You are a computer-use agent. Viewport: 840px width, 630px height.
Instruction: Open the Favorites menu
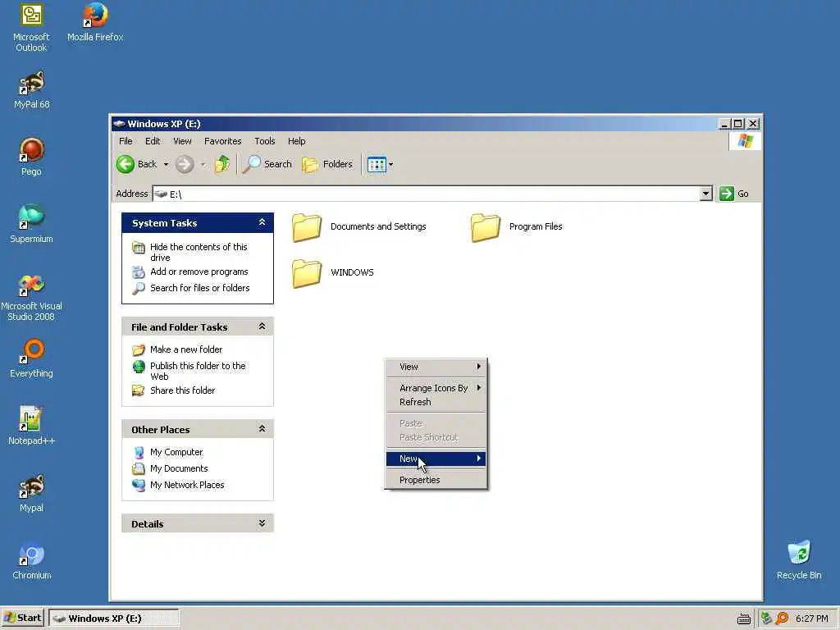coord(223,141)
